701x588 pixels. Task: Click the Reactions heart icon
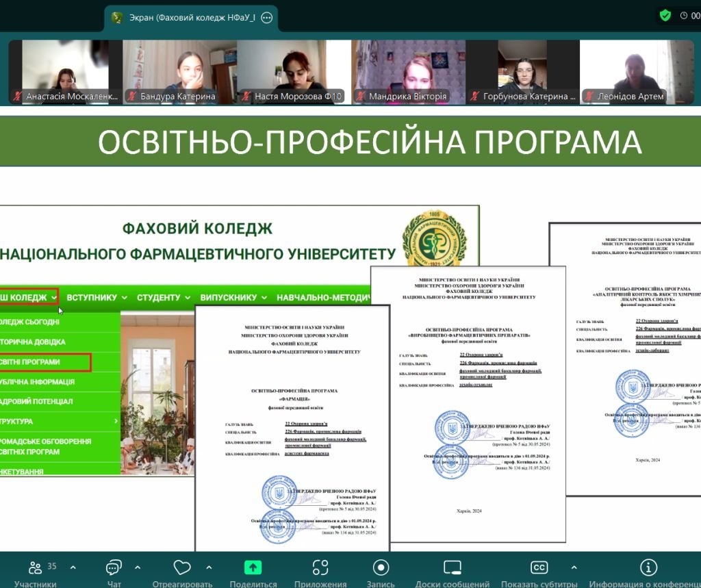[182, 567]
